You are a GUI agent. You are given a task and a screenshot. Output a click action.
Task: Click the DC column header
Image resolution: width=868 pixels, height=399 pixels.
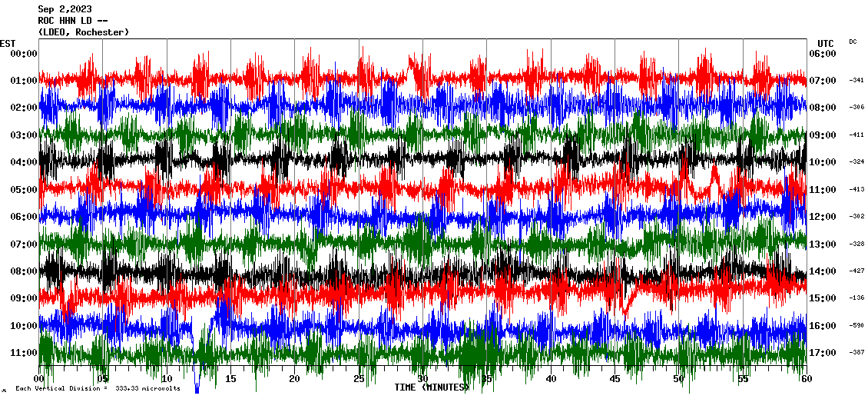tap(853, 42)
